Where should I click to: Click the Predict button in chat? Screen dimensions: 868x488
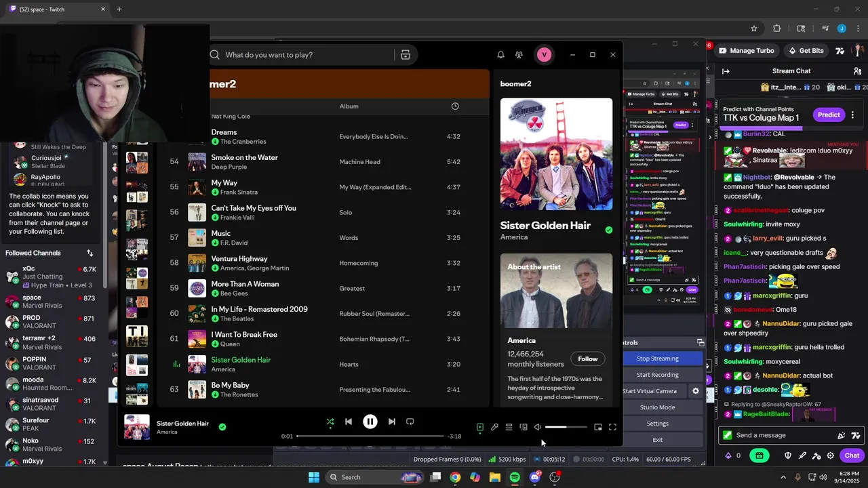[829, 115]
